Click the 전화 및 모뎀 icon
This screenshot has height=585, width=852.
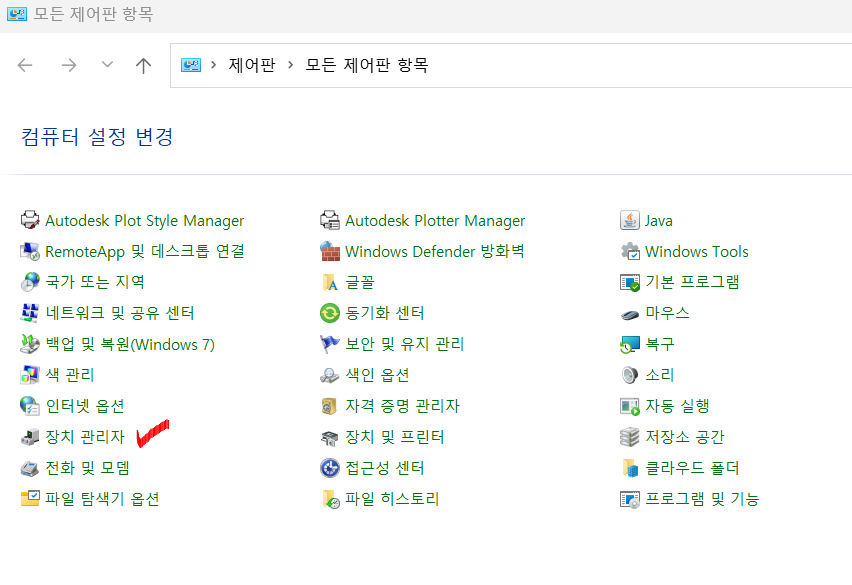30,468
